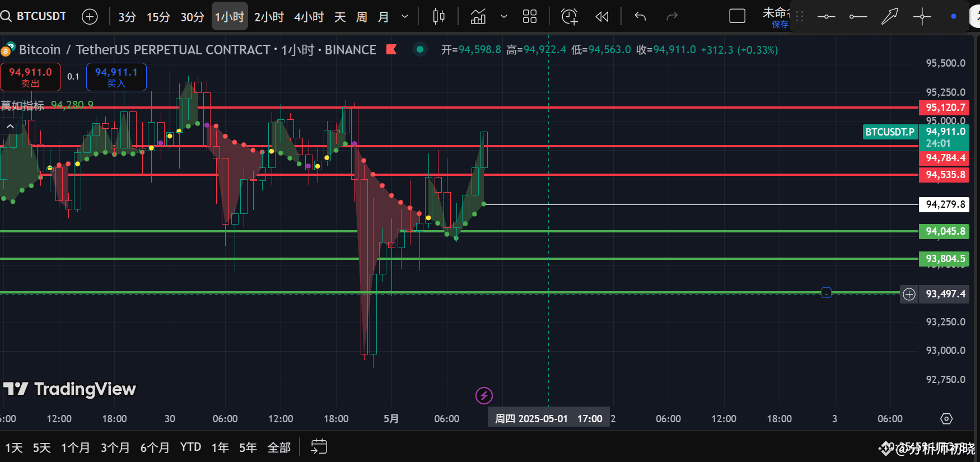This screenshot has width=980, height=462.
Task: Set the date range to 1个月
Action: pos(76,447)
